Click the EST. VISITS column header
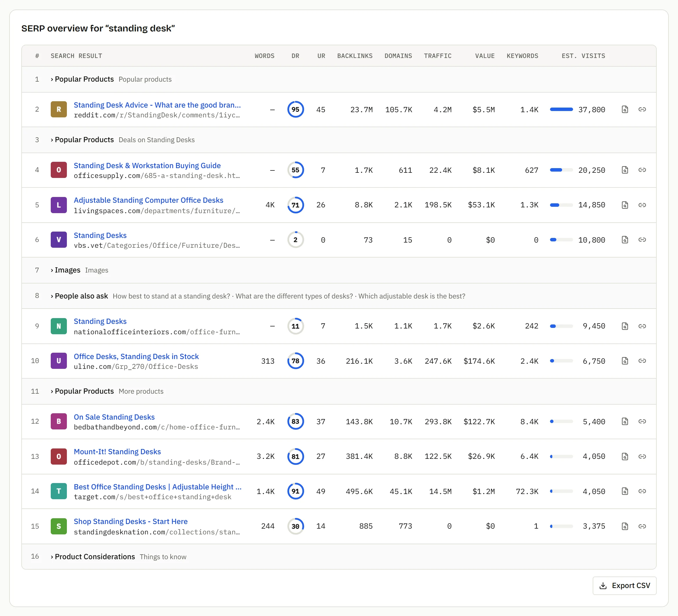Viewport: 678px width, 616px height. pos(583,56)
